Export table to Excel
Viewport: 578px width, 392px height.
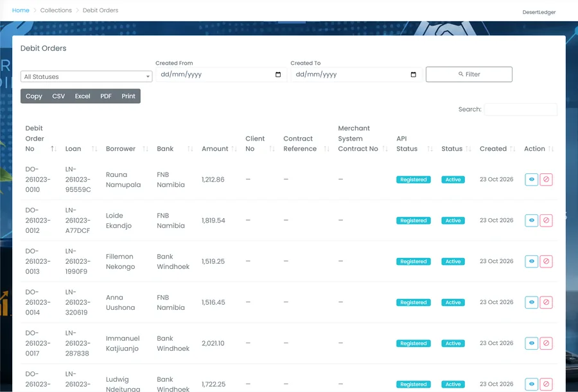coord(83,96)
